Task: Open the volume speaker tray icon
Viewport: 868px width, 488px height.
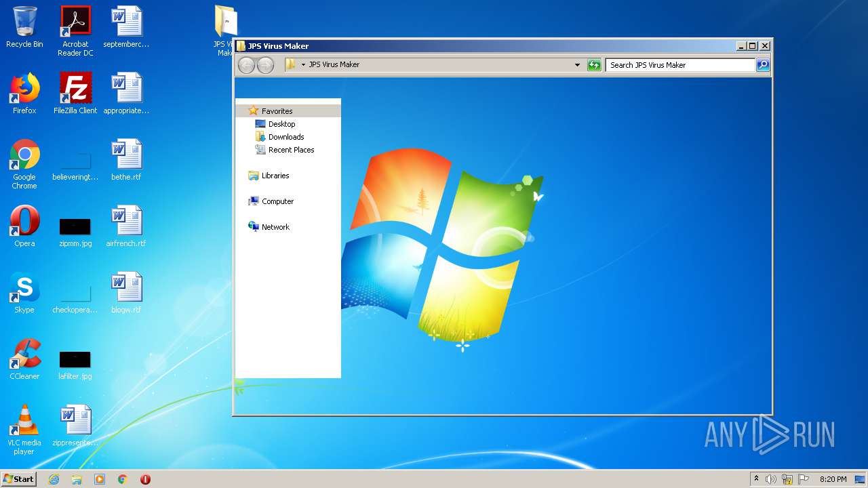Action: tap(771, 479)
